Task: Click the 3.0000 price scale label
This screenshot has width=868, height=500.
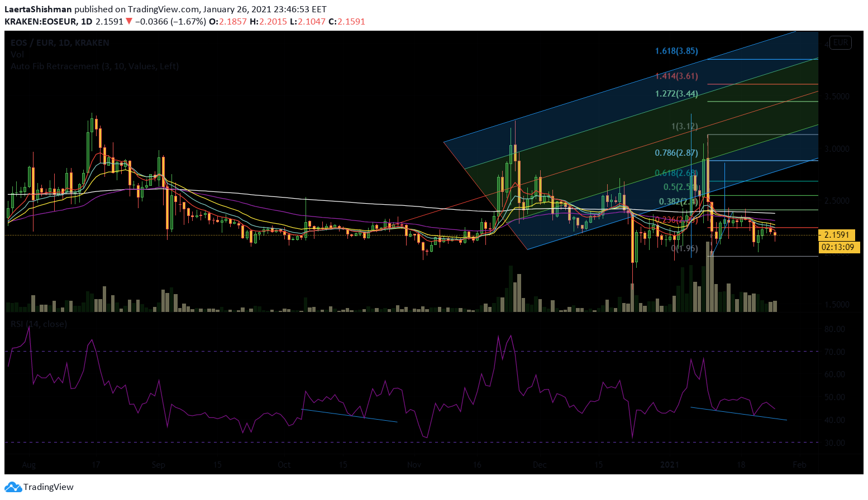Action: coord(837,149)
